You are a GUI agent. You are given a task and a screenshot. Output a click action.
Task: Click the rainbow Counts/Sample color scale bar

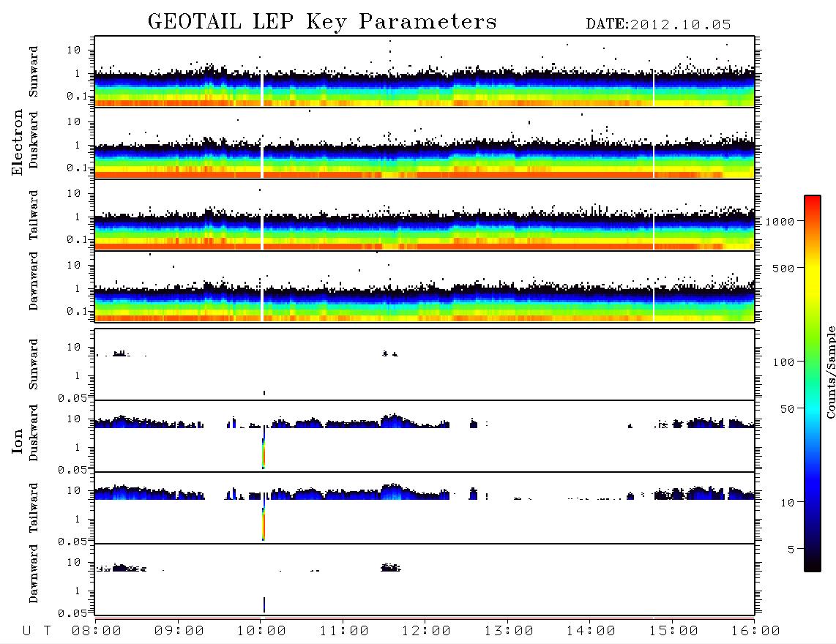[x=813, y=383]
